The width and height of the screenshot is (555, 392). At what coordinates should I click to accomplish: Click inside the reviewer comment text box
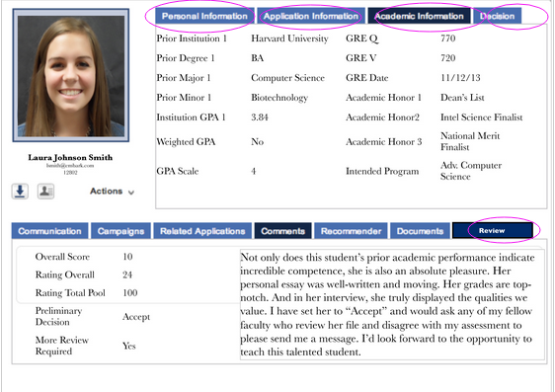pos(392,304)
